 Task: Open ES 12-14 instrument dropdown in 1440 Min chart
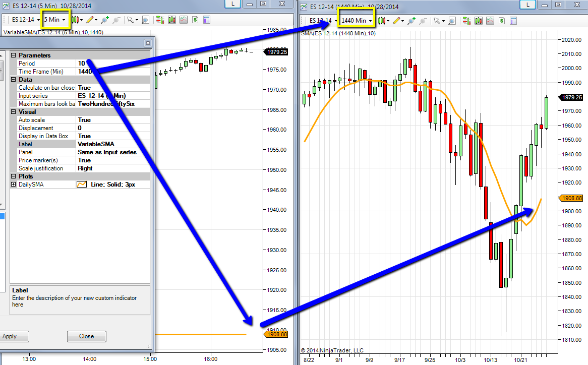tap(323, 21)
